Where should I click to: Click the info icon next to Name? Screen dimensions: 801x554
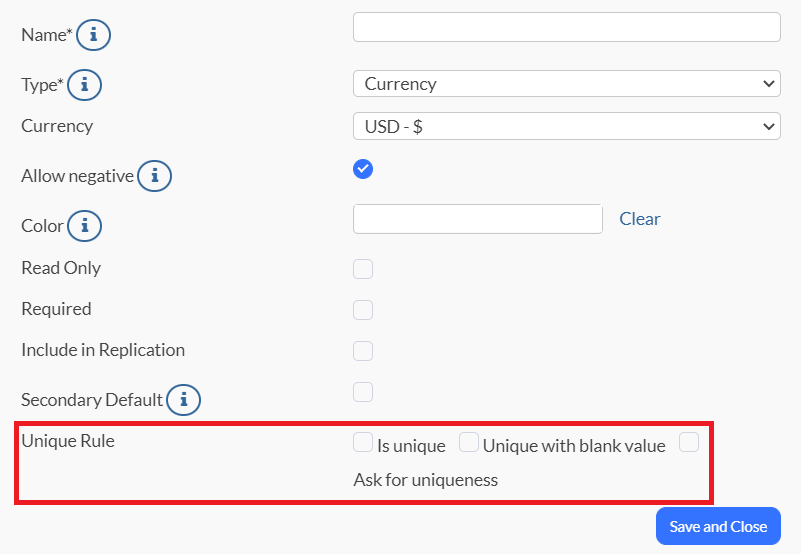pos(93,35)
